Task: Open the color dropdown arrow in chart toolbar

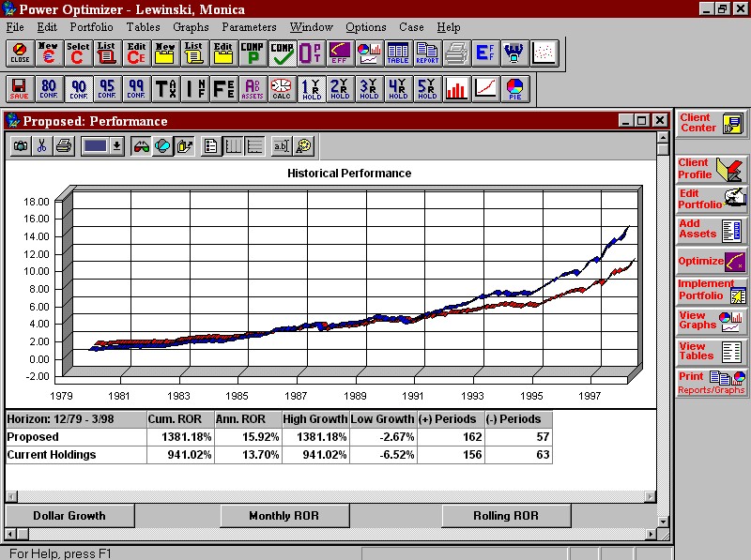Action: 116,145
